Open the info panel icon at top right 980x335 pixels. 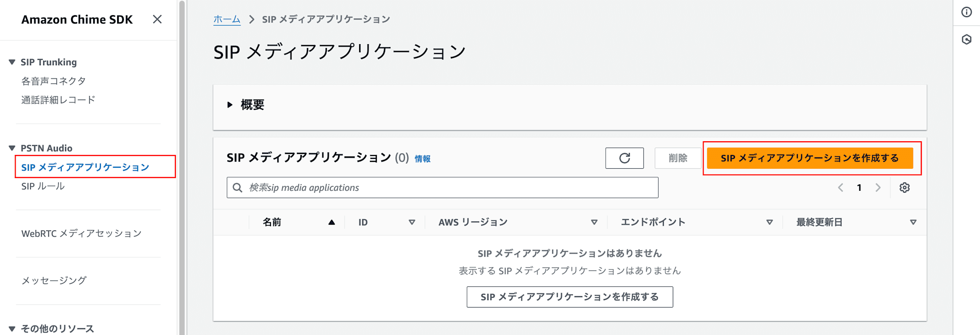966,12
